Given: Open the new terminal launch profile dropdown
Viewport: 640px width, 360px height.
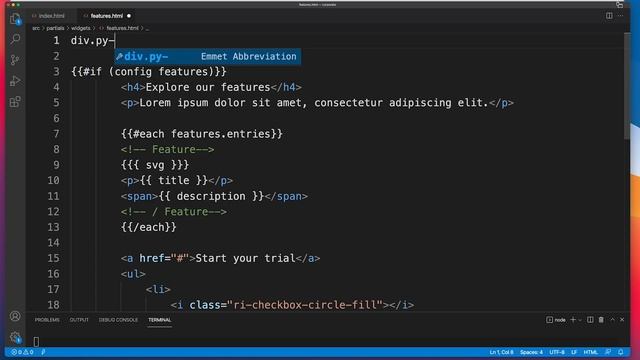Looking at the screenshot, I should [580, 320].
